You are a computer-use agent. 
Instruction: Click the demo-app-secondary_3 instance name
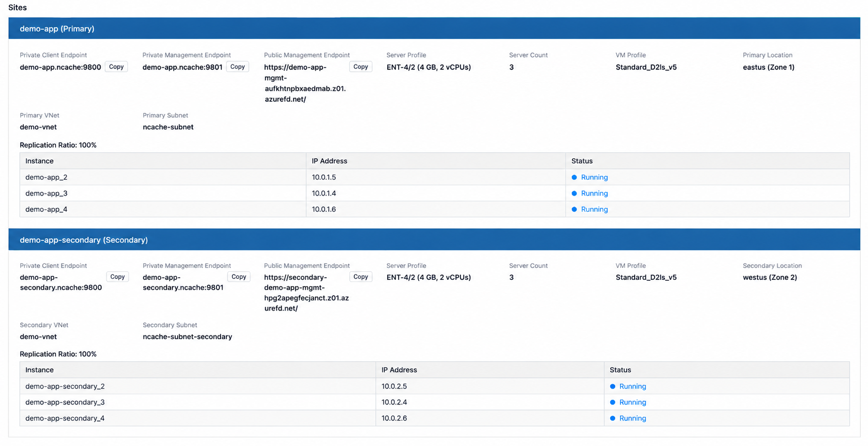click(65, 402)
